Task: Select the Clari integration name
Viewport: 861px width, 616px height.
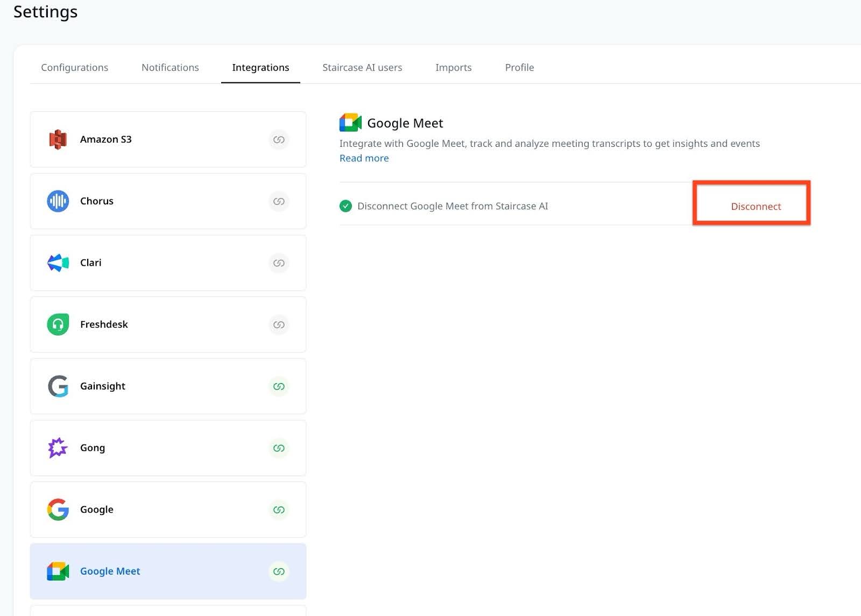Action: 91,263
